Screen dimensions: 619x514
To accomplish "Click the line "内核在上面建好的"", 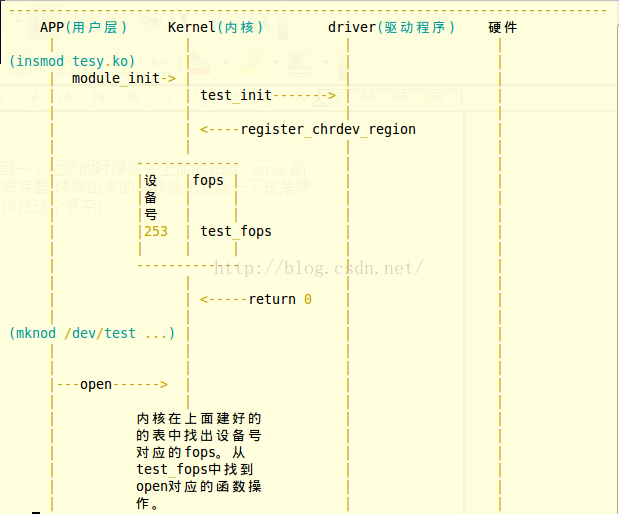I will (199, 418).
